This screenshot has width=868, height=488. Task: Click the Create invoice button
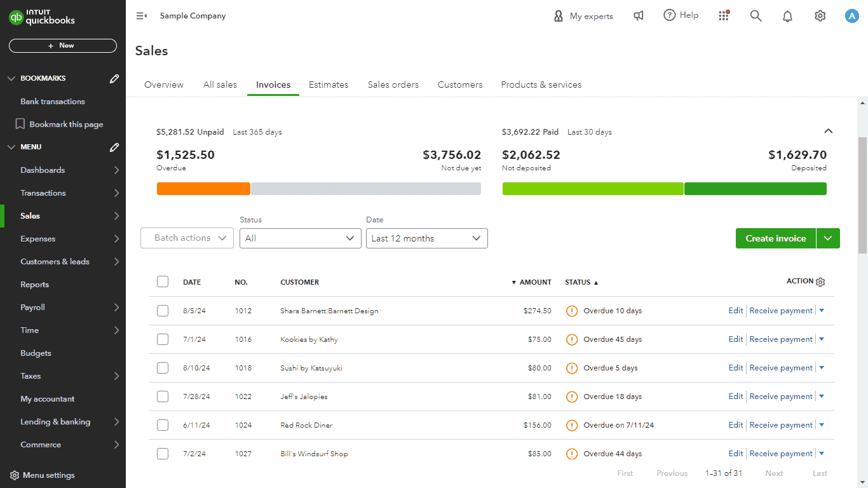tap(776, 238)
